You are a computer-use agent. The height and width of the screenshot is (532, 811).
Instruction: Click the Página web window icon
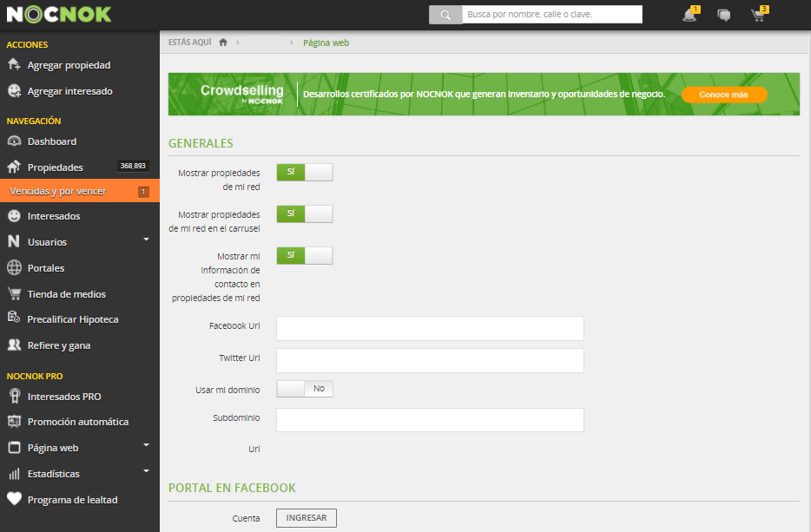(x=14, y=448)
